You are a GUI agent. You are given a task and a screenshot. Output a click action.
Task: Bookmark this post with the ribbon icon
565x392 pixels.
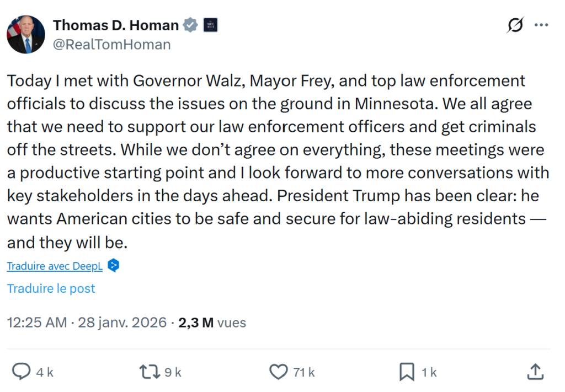(406, 372)
